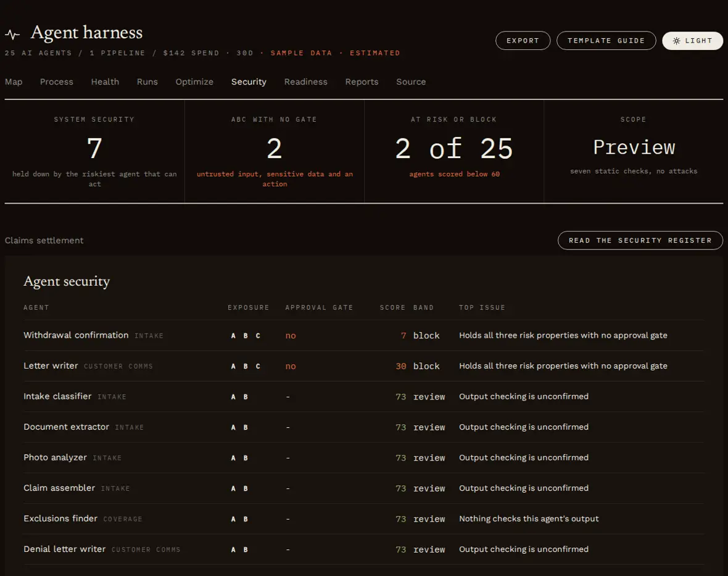Viewport: 728px width, 576px height.
Task: Switch to the Readiness tab
Action: click(305, 81)
